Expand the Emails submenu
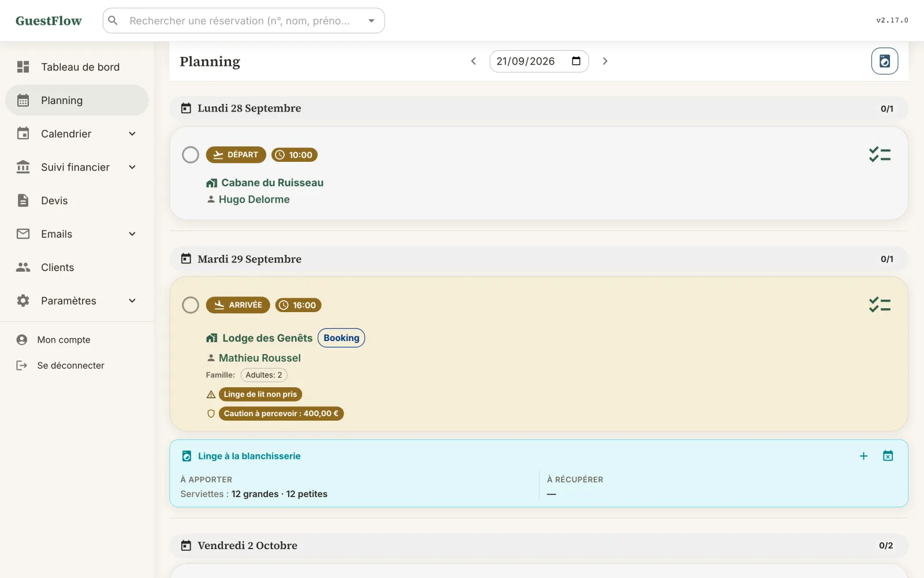Viewport: 924px width, 578px height. 132,234
